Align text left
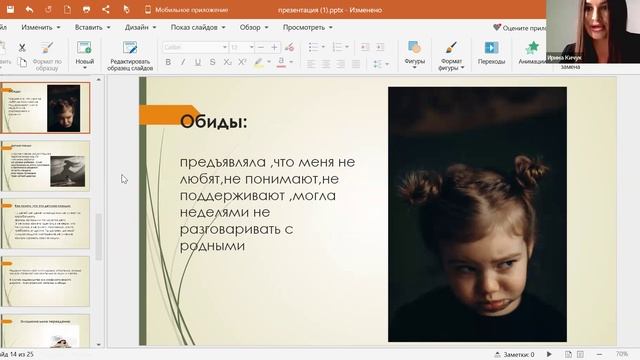 (x=311, y=64)
